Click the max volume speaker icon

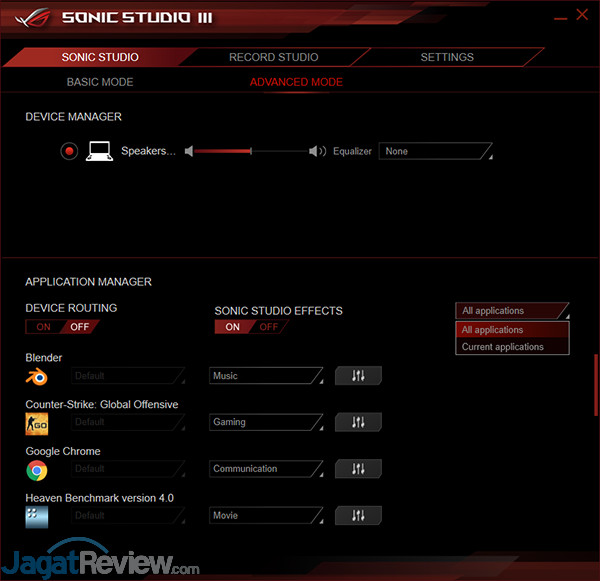[317, 151]
